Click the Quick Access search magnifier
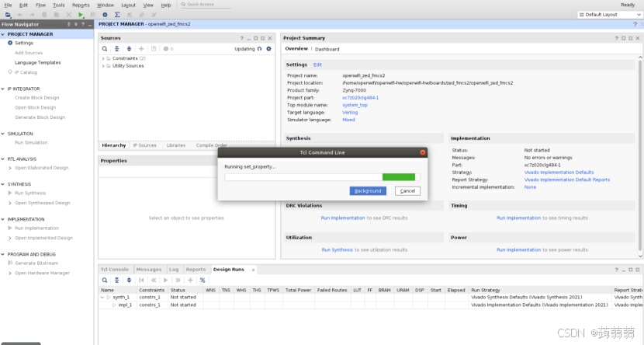The width and height of the screenshot is (644, 345). 183,5
